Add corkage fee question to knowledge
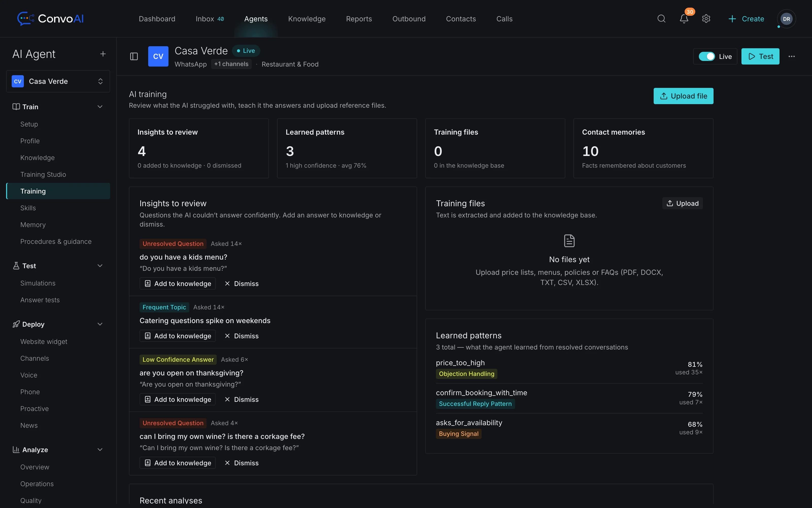Image resolution: width=812 pixels, height=508 pixels. point(178,463)
